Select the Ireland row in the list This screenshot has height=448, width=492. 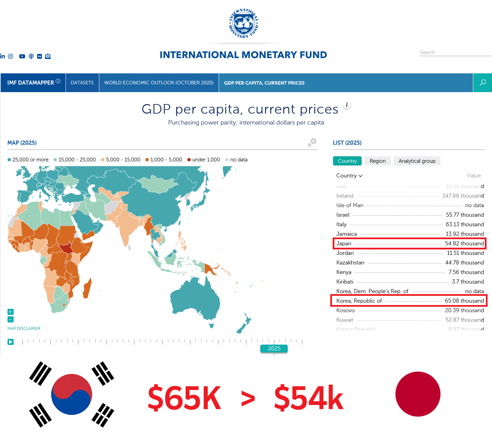click(410, 196)
